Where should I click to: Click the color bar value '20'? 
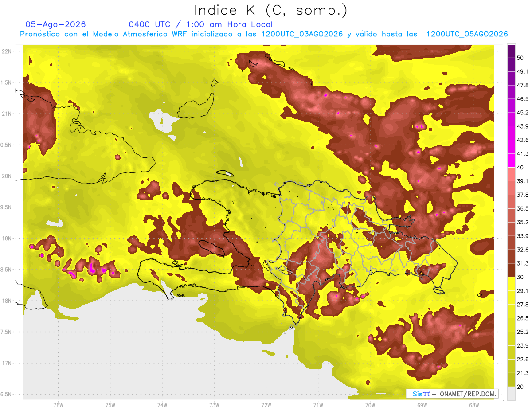click(520, 387)
